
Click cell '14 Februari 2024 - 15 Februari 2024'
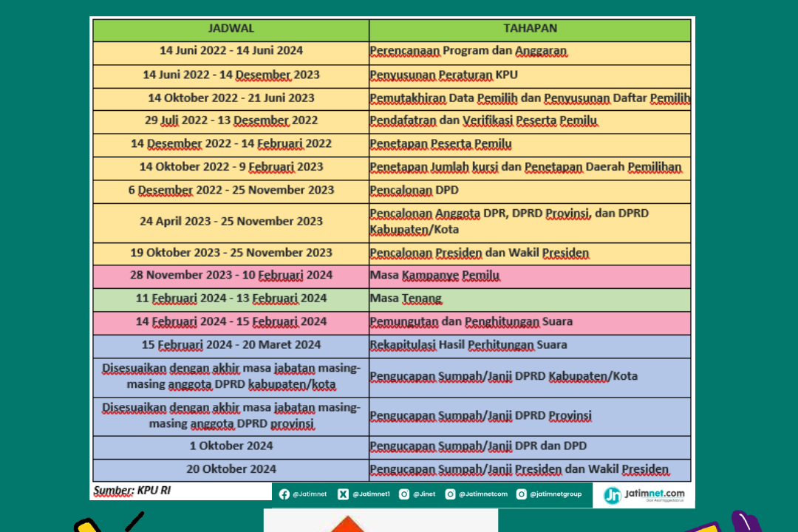(231, 323)
